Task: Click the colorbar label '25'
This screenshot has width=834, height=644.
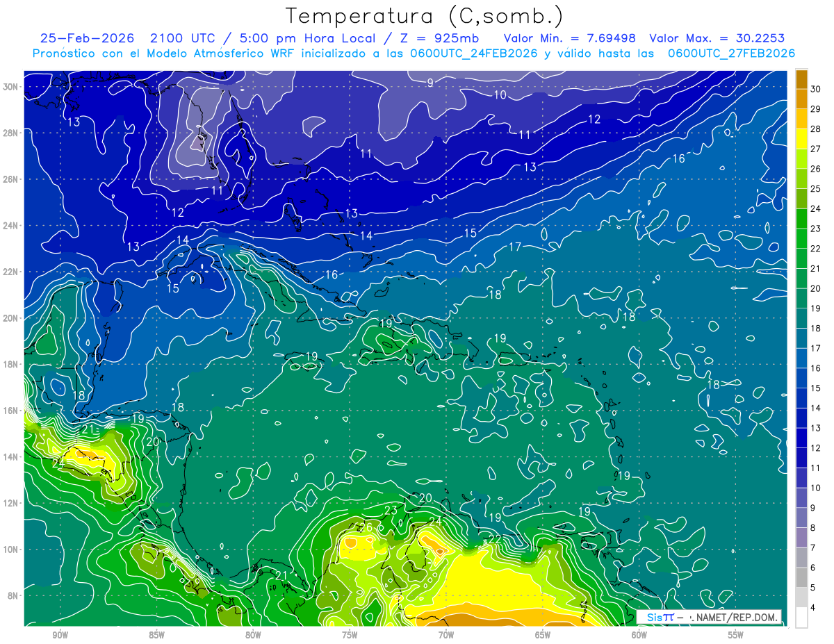Action: 816,189
